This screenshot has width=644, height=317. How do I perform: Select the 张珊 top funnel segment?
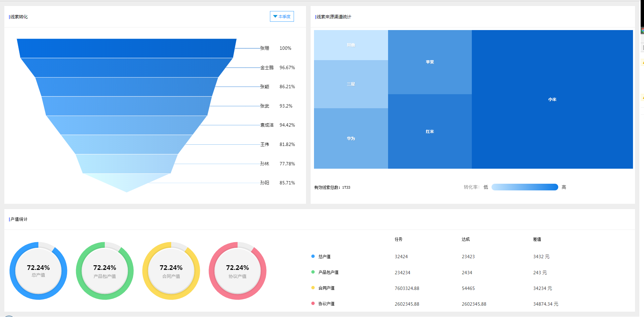point(127,48)
